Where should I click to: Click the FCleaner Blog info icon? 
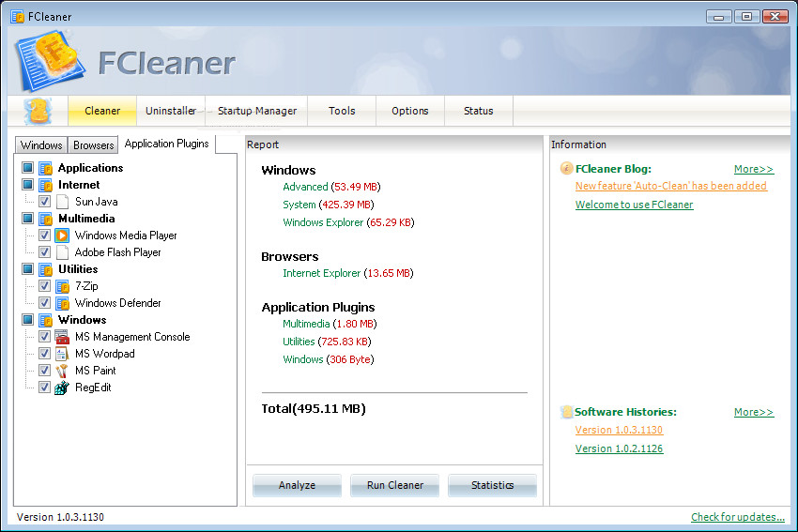coord(566,168)
